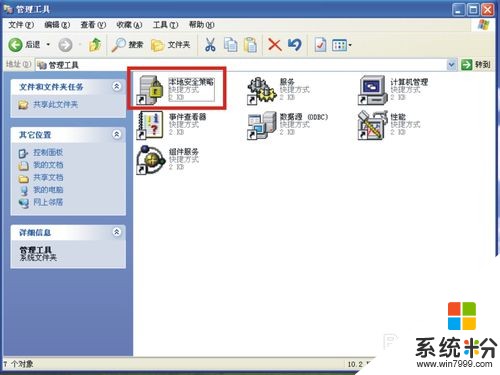Collapse the 文件和文件夹任务 panel
Image resolution: width=500 pixels, height=375 pixels.
(116, 87)
